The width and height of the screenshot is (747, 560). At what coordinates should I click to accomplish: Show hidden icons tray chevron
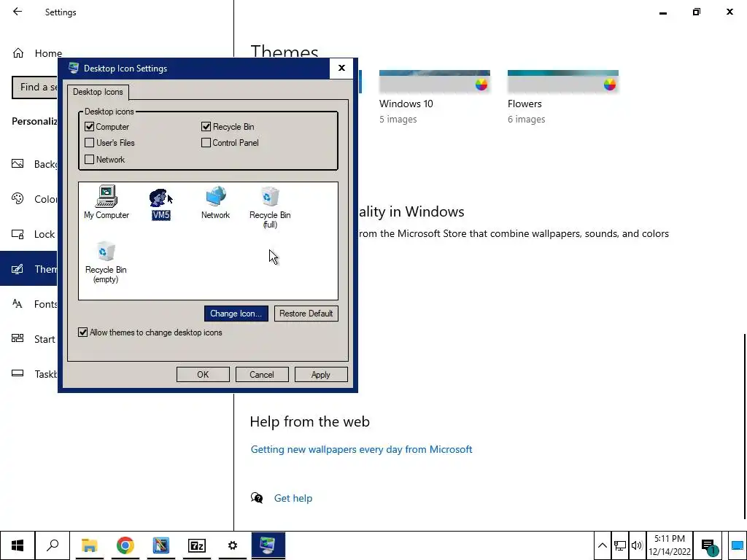coord(602,545)
